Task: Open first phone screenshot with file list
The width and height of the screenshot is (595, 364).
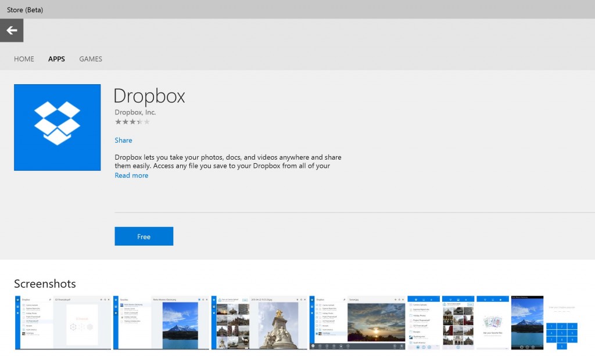Action: click(424, 322)
